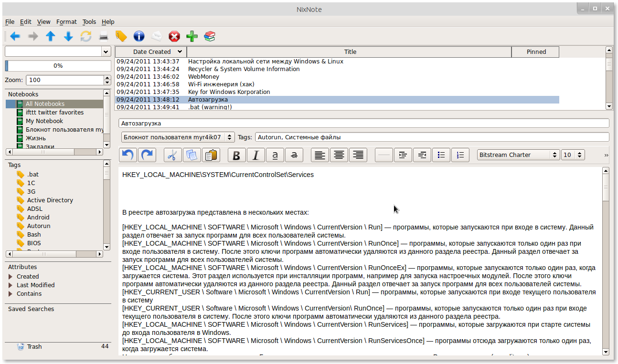Screen dimensions: 618x364
Task: Expand the Created attribute
Action: pos(11,277)
